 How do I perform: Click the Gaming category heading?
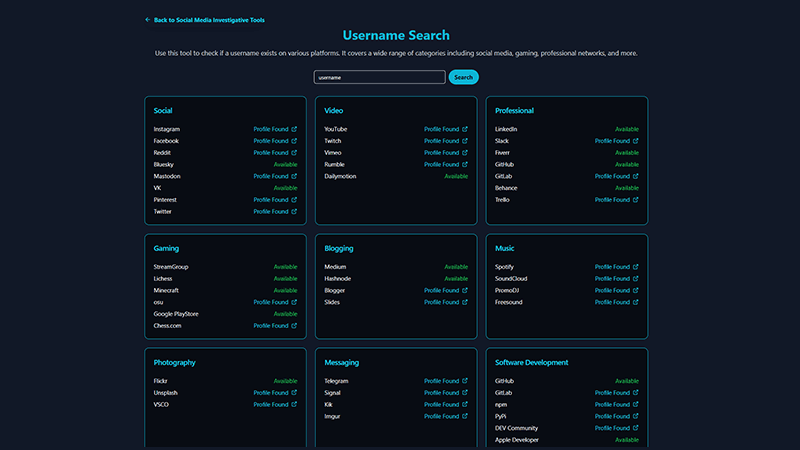[166, 248]
